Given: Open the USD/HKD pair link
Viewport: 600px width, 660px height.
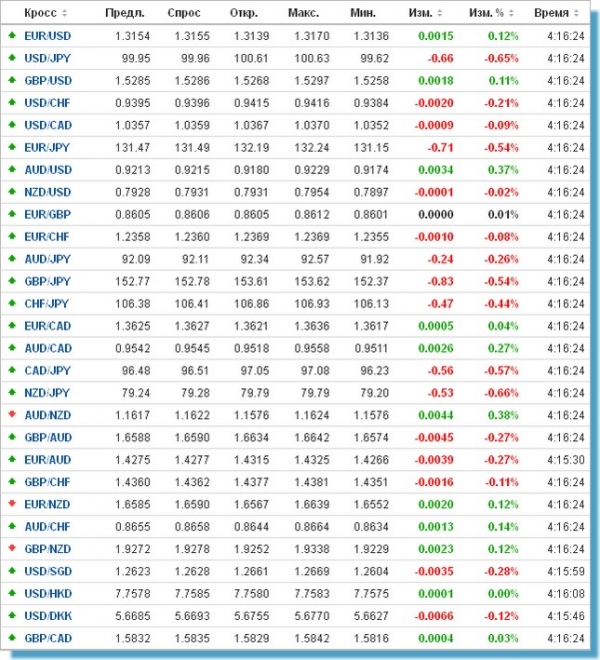Looking at the screenshot, I should coord(48,593).
